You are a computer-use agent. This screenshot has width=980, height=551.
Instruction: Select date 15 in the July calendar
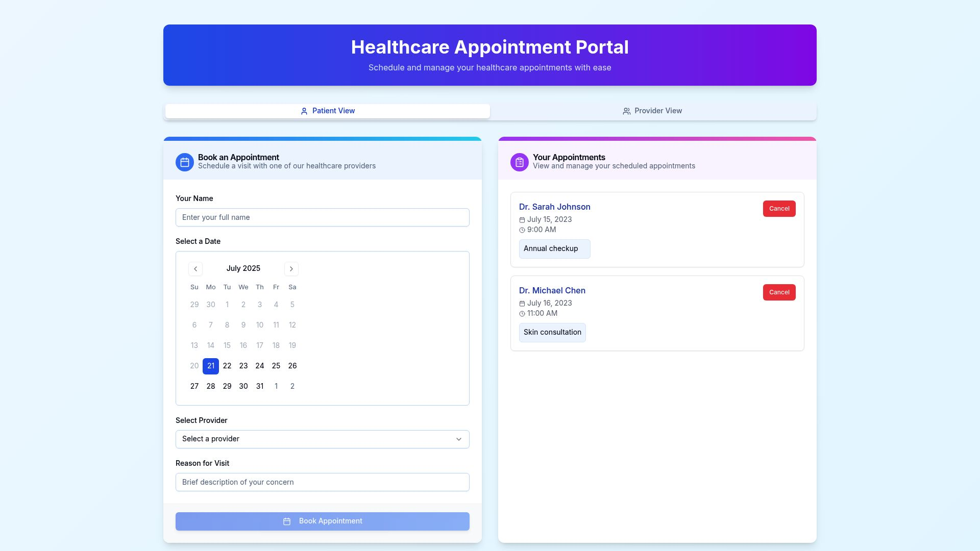point(227,345)
